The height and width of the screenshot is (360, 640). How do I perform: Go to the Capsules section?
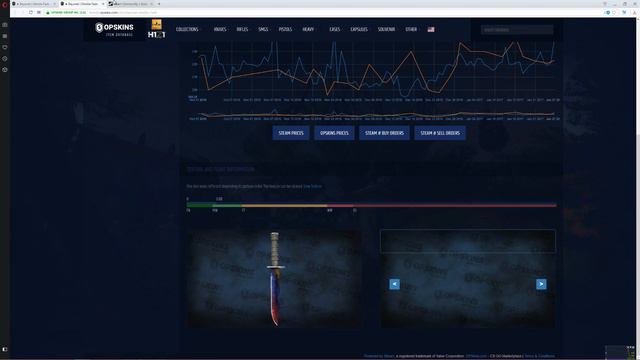(x=359, y=29)
